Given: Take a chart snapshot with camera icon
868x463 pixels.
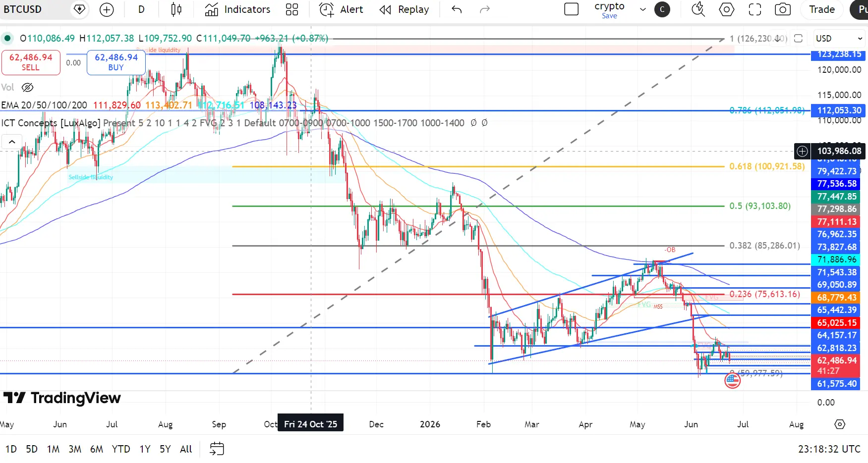Looking at the screenshot, I should pos(783,9).
